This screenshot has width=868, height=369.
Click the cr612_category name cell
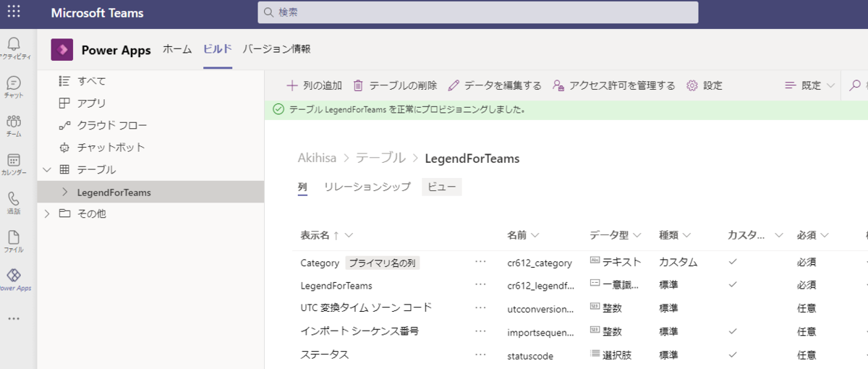(540, 263)
